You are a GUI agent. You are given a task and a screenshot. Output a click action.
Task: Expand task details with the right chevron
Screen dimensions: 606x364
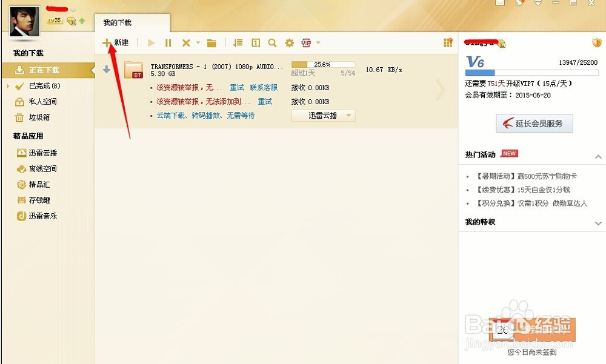pyautogui.click(x=441, y=90)
